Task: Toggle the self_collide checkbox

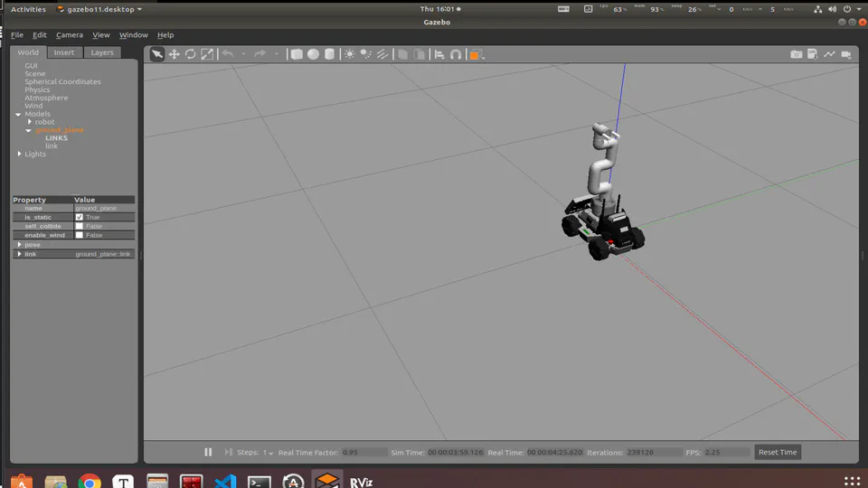Action: coord(80,226)
